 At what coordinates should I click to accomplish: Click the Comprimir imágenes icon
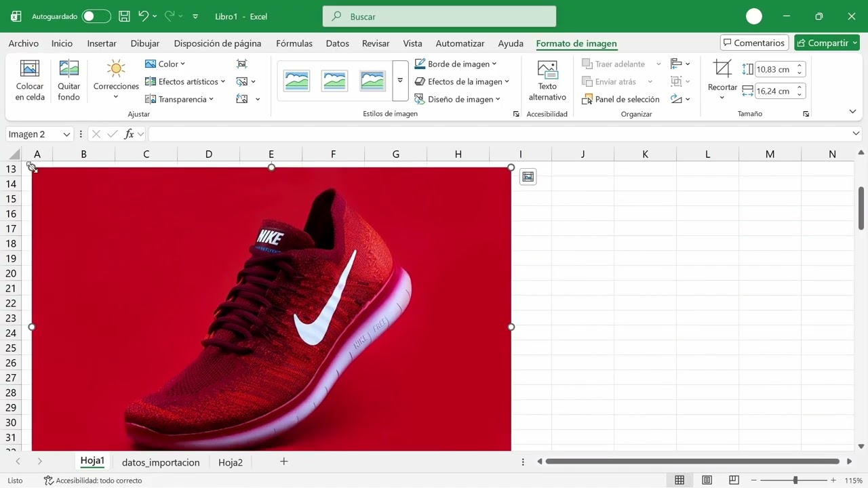pyautogui.click(x=242, y=64)
